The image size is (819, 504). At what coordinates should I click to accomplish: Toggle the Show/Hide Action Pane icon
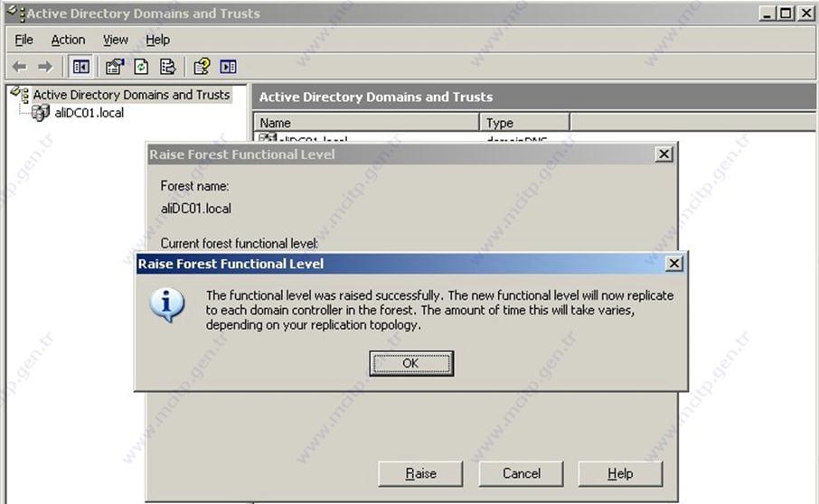pyautogui.click(x=229, y=66)
